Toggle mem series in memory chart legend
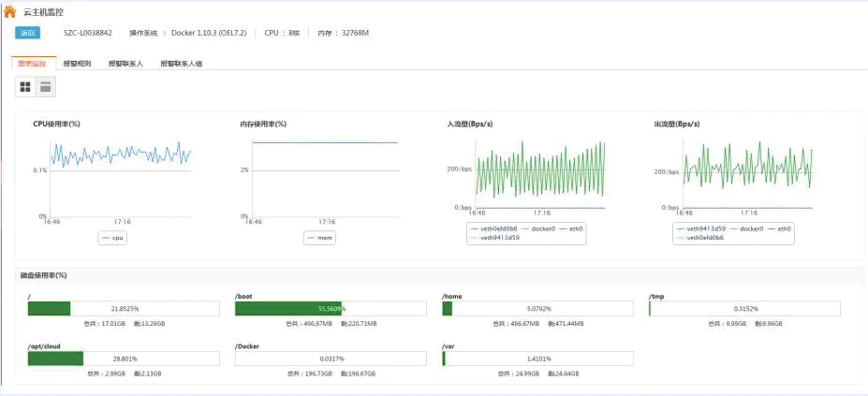 320,238
